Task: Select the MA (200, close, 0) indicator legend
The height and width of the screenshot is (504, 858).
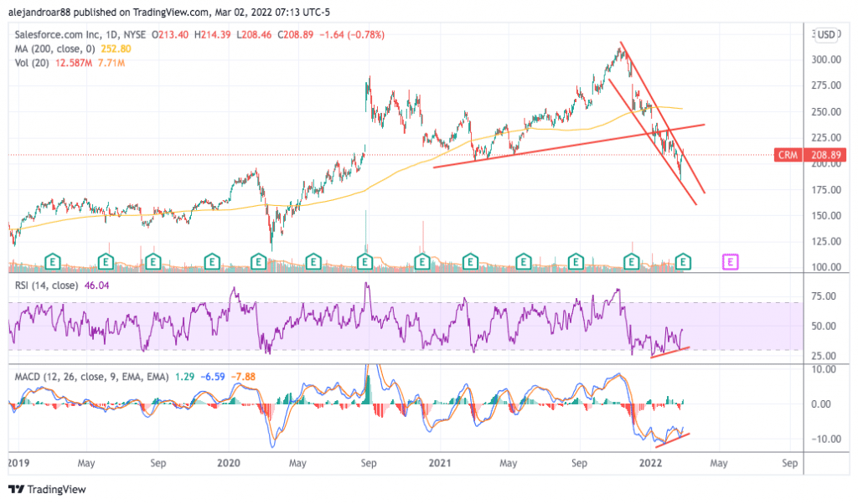Action: point(54,49)
